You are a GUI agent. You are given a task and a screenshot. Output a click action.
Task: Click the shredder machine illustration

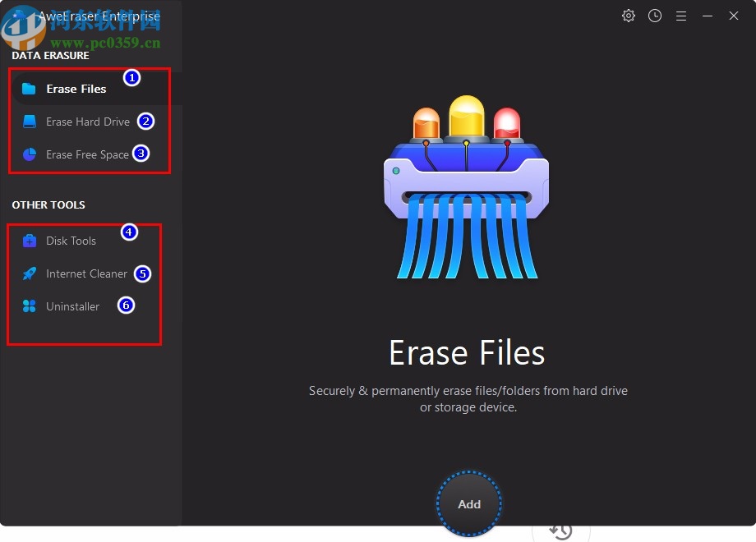coord(466,185)
